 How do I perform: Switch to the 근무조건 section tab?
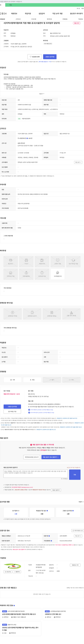point(18,19)
